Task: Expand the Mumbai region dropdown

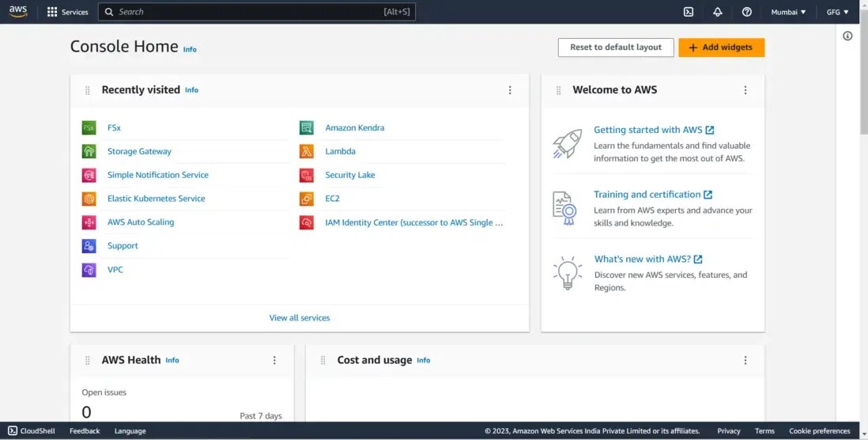Action: (788, 12)
